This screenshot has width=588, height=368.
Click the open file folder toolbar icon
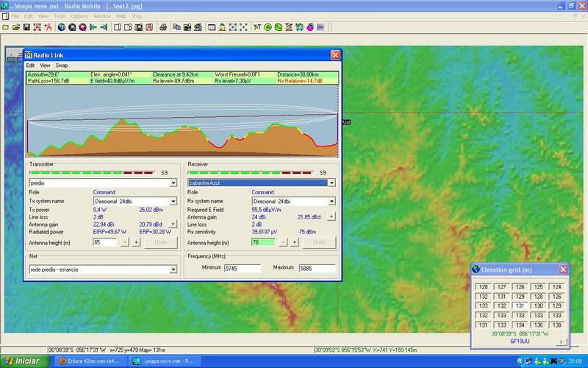(15, 27)
